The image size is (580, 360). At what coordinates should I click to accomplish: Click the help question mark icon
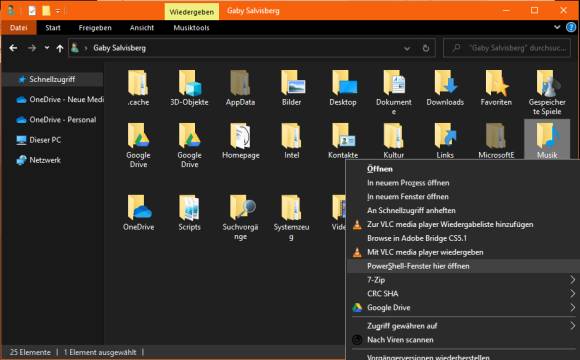pos(571,27)
